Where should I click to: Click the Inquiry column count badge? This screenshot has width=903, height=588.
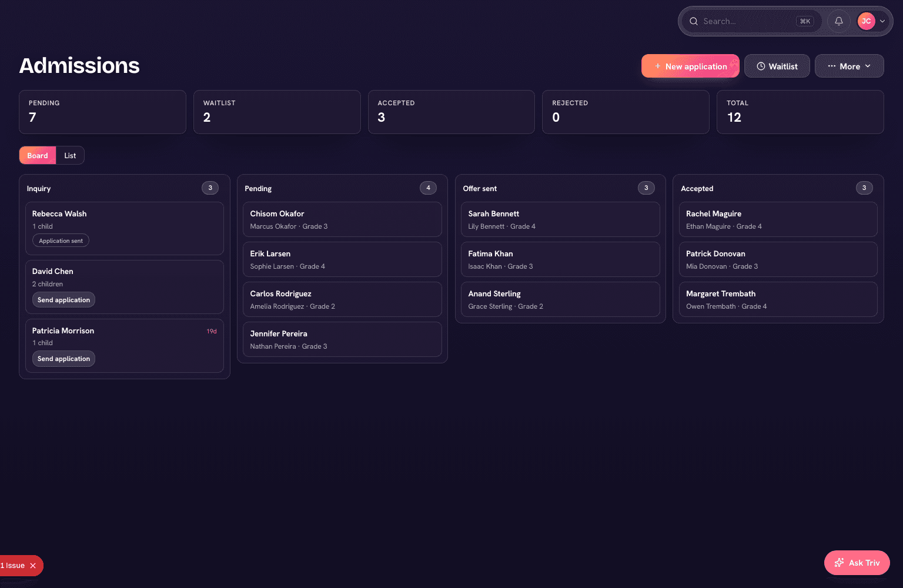click(210, 188)
